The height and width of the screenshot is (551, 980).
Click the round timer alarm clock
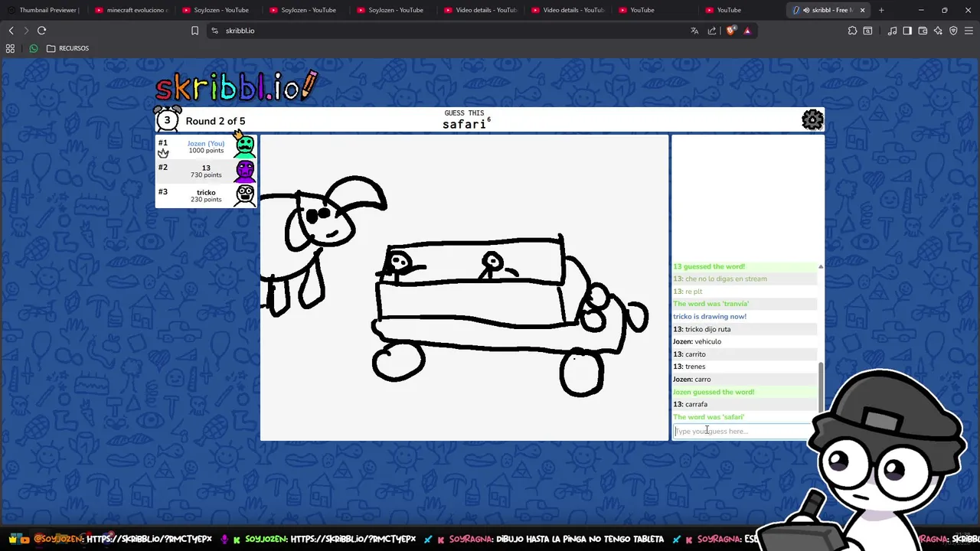[167, 119]
